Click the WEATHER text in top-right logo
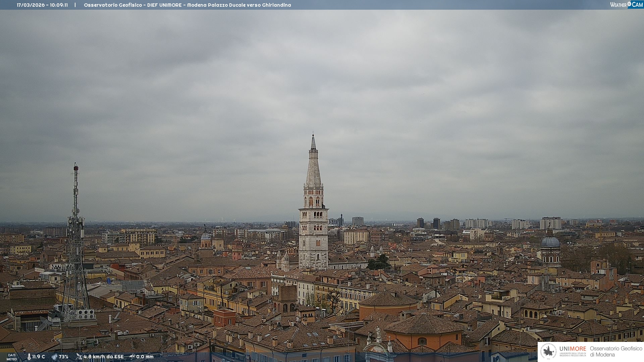Screen dimensions: 644x362 click(x=618, y=5)
